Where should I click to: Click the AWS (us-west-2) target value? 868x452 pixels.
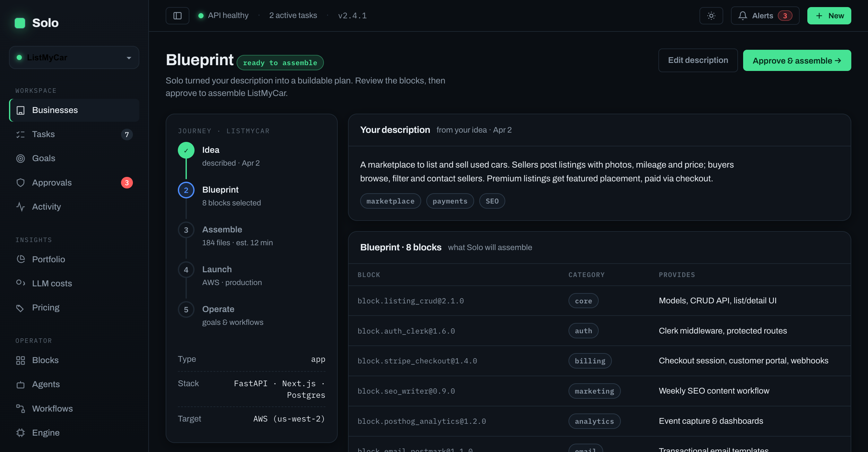[289, 419]
